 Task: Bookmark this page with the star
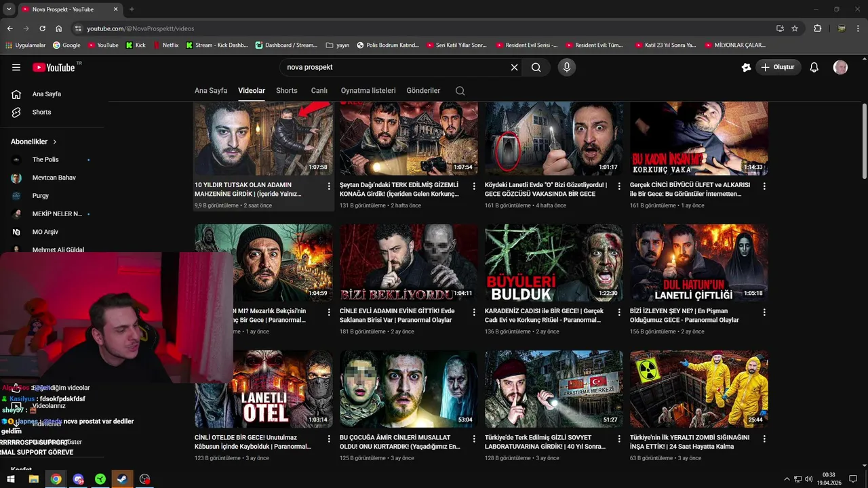coord(795,28)
